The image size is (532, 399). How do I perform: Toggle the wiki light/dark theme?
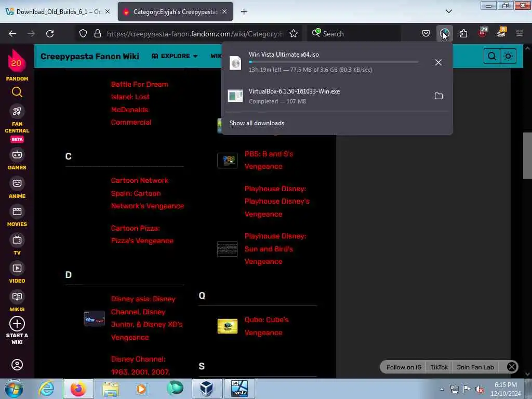point(508,56)
